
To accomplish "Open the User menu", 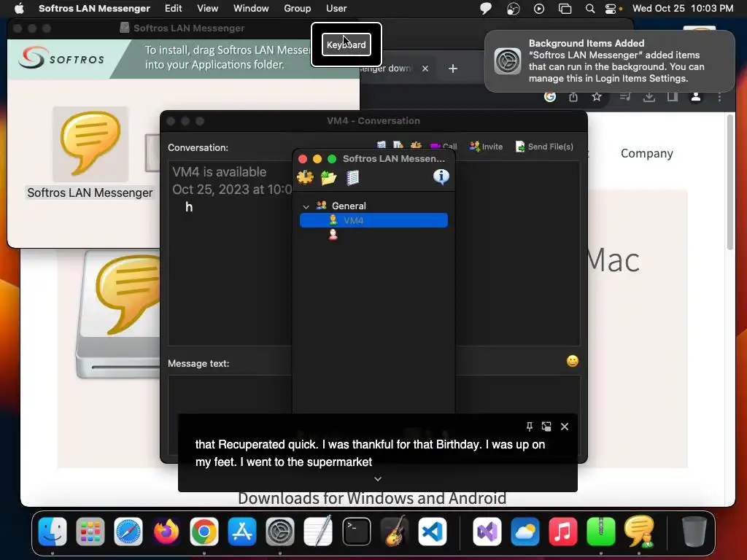I will tap(336, 8).
